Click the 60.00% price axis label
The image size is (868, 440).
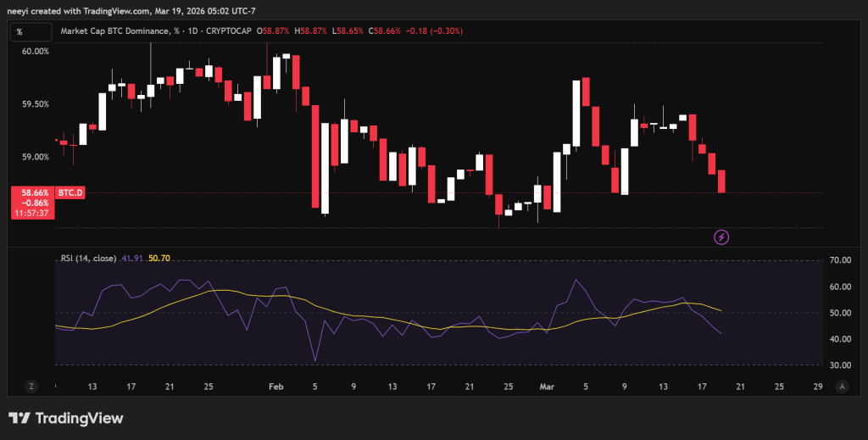tap(36, 52)
